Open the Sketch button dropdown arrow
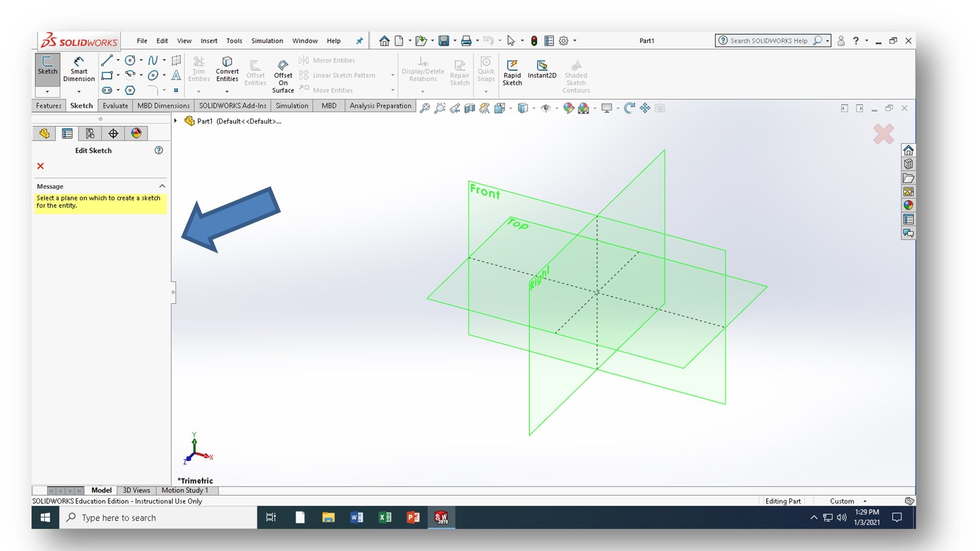980x551 pixels. tap(47, 92)
